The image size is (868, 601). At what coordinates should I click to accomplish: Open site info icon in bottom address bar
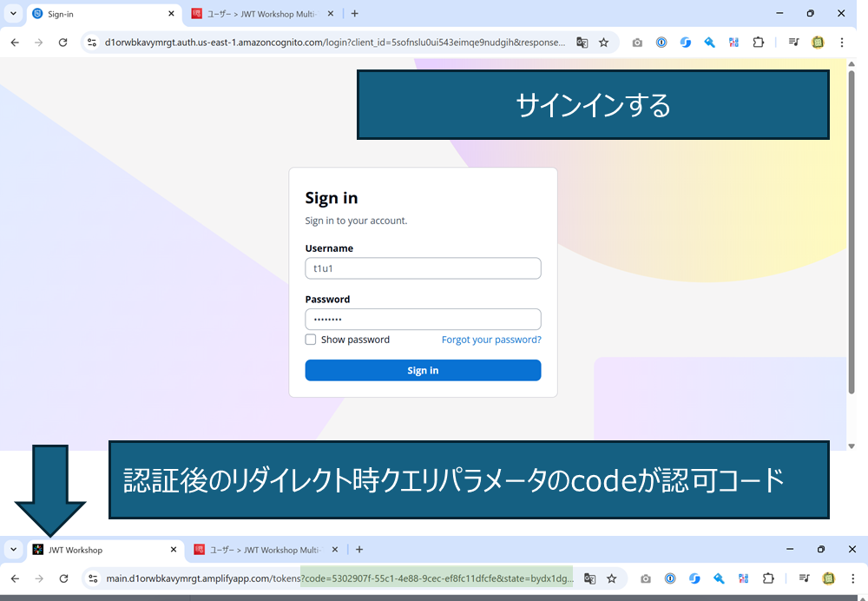[x=93, y=578]
